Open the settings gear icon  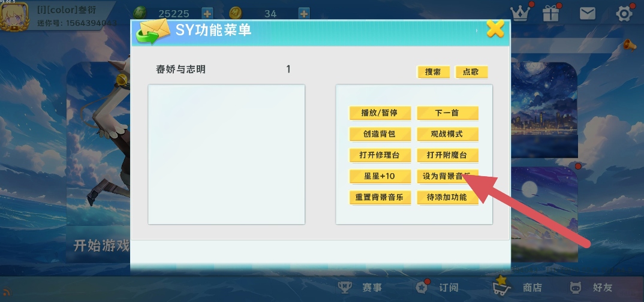[x=624, y=14]
